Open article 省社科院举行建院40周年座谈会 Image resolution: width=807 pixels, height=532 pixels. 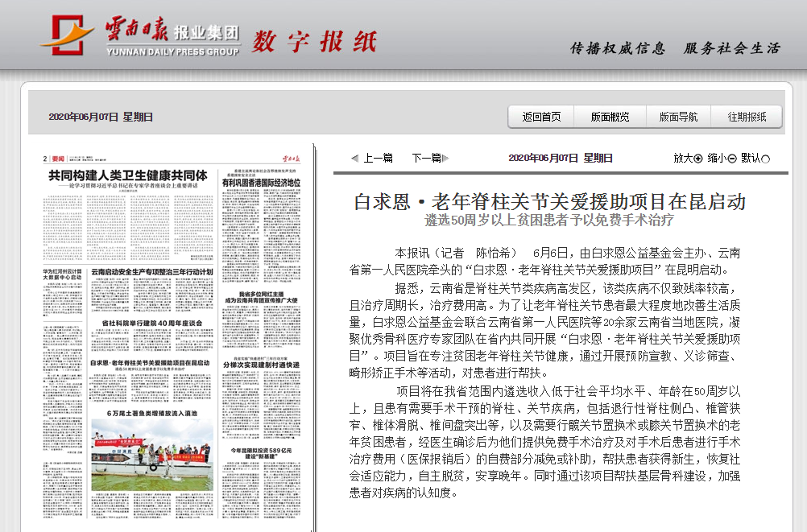click(x=152, y=323)
